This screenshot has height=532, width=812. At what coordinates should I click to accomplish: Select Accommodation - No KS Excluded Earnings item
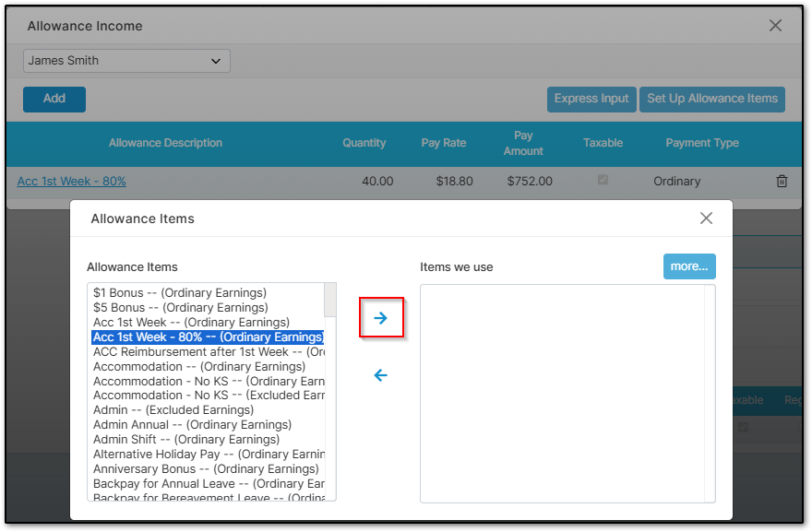tap(209, 396)
